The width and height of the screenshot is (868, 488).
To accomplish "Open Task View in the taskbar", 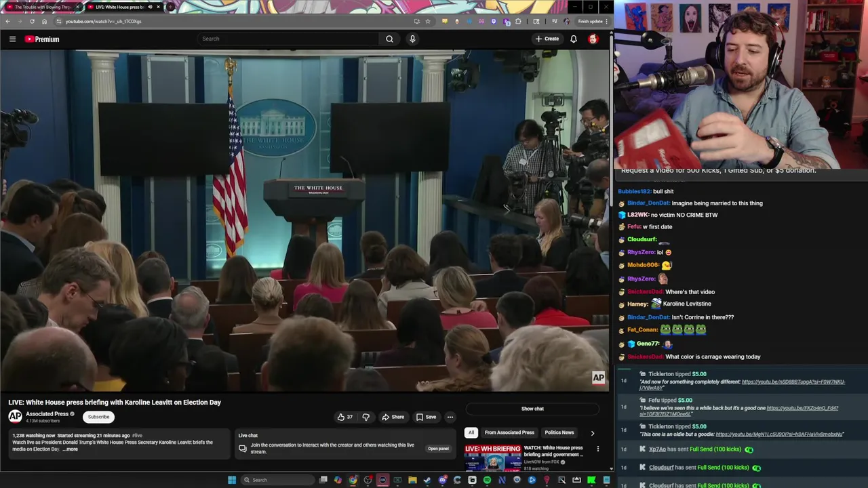I will coord(323,480).
